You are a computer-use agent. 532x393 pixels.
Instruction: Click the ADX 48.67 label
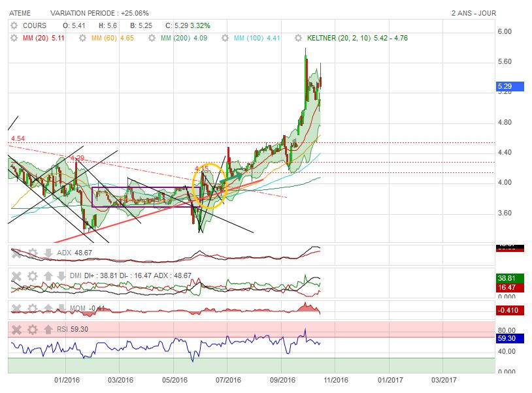pyautogui.click(x=75, y=253)
